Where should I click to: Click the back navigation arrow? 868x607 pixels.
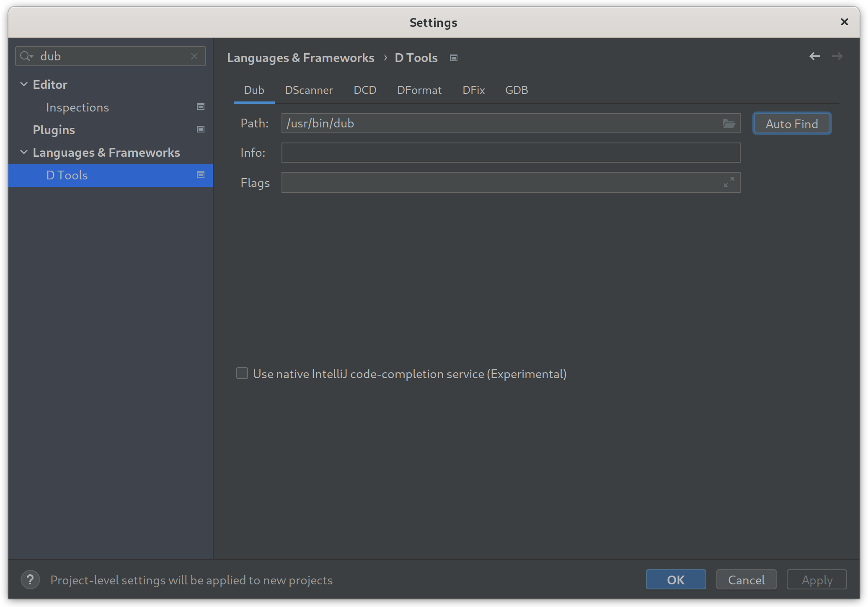click(814, 57)
